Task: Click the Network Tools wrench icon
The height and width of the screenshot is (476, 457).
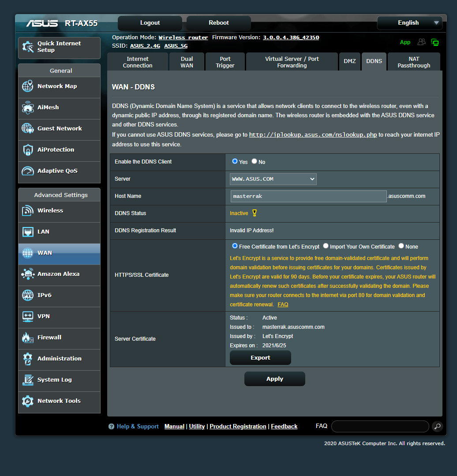Action: (28, 401)
